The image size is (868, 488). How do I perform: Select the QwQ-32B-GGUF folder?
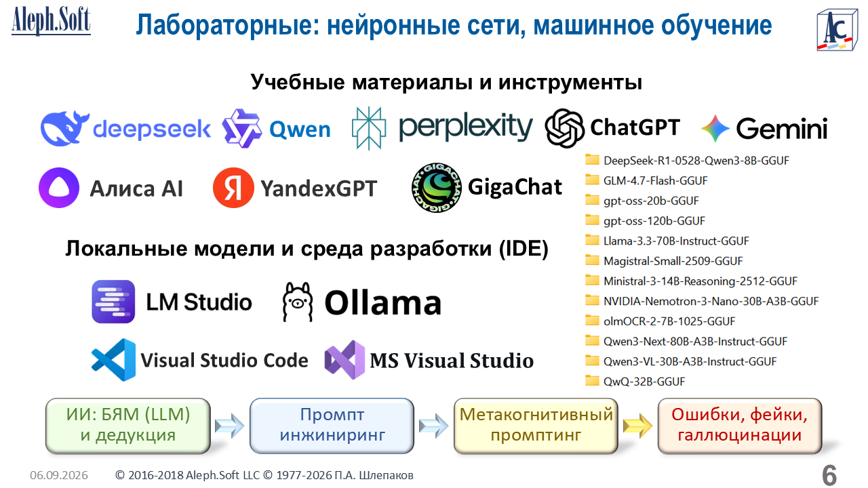click(635, 381)
